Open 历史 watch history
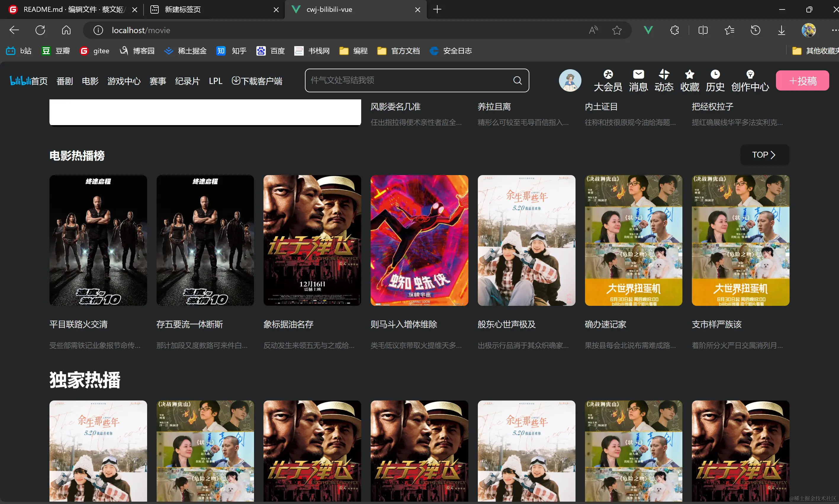 [x=715, y=80]
